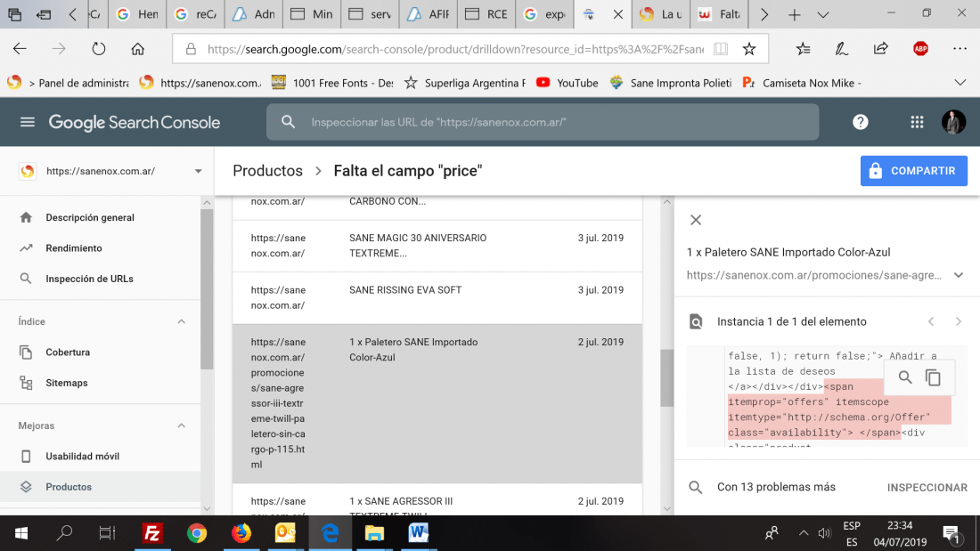The image size is (980, 551).
Task: Open the Google account profile picture
Action: tap(954, 122)
